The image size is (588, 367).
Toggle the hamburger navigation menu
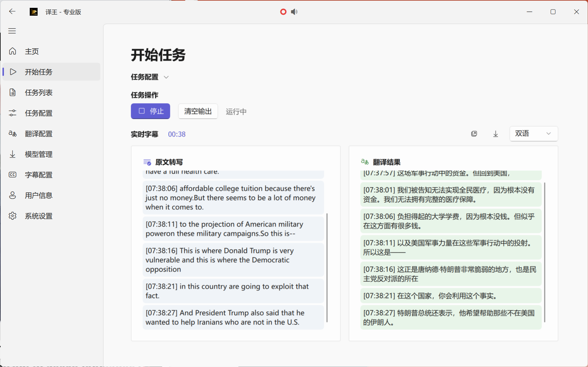click(x=12, y=31)
